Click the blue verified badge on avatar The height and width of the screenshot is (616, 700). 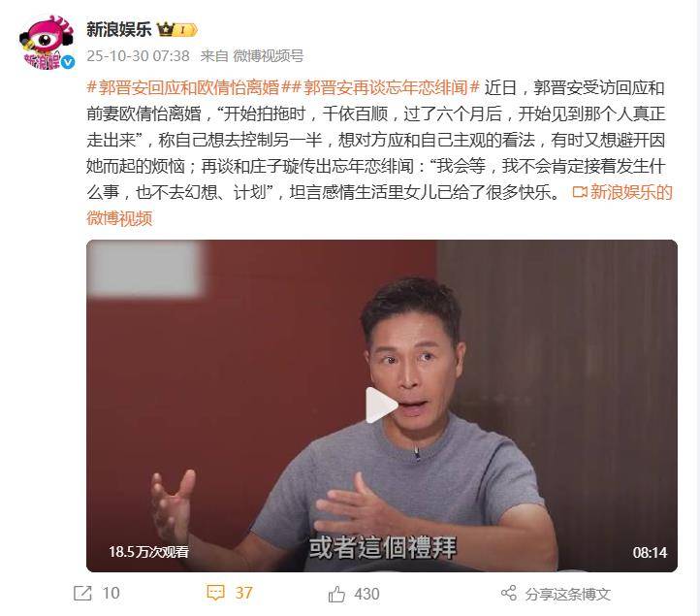[x=68, y=62]
